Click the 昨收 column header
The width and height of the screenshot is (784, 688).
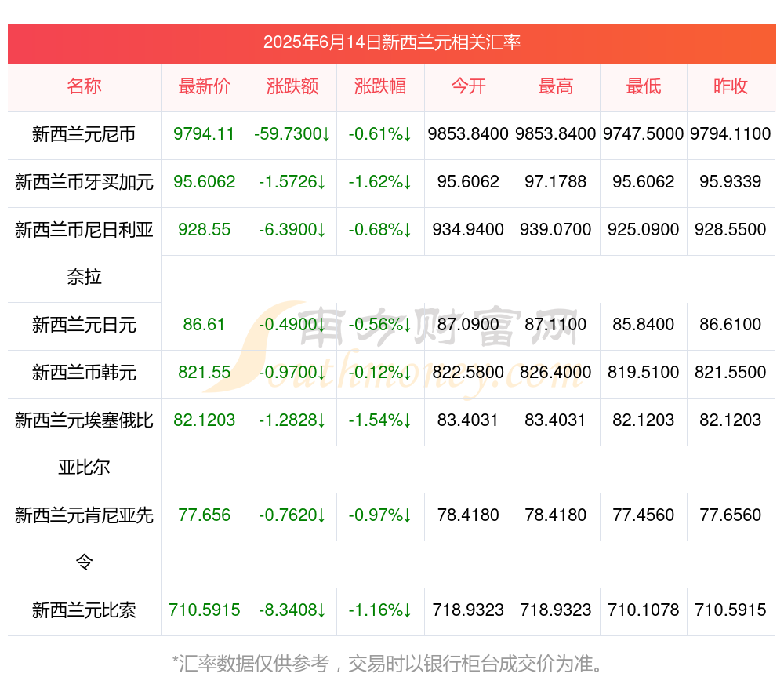pos(731,86)
